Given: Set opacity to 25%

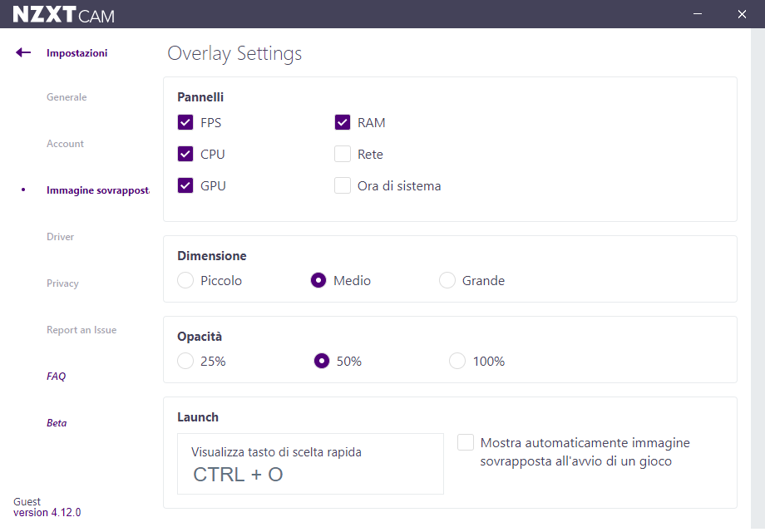Looking at the screenshot, I should (x=185, y=362).
